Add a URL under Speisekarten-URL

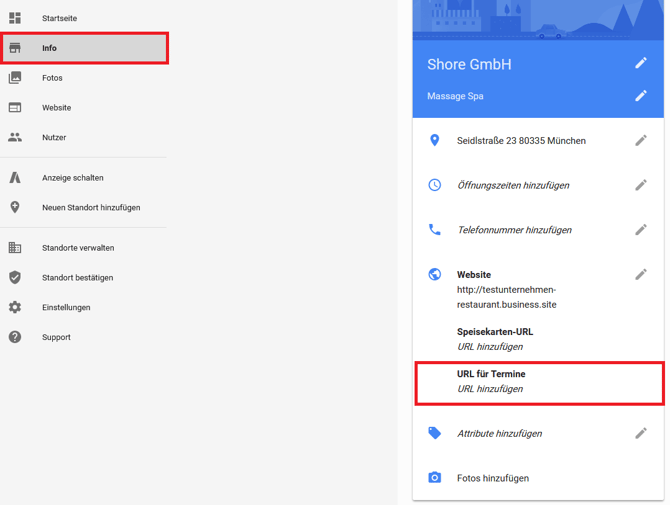tap(490, 347)
